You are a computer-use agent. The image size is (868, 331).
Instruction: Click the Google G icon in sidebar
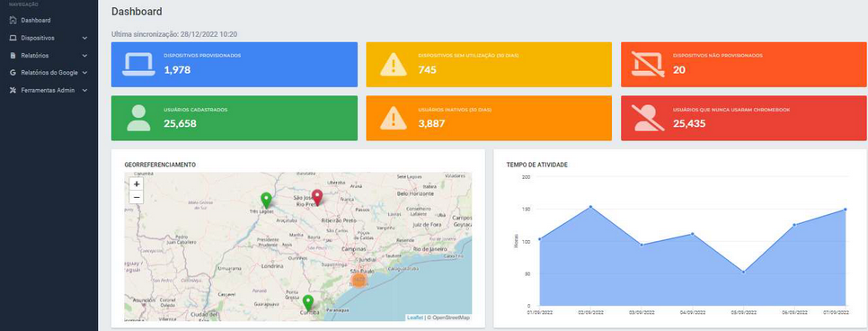pyautogui.click(x=13, y=73)
